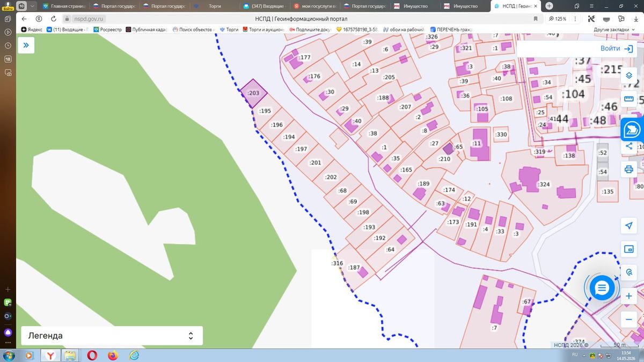
Task: Open the picture-in-picture overview map button
Action: tap(629, 249)
